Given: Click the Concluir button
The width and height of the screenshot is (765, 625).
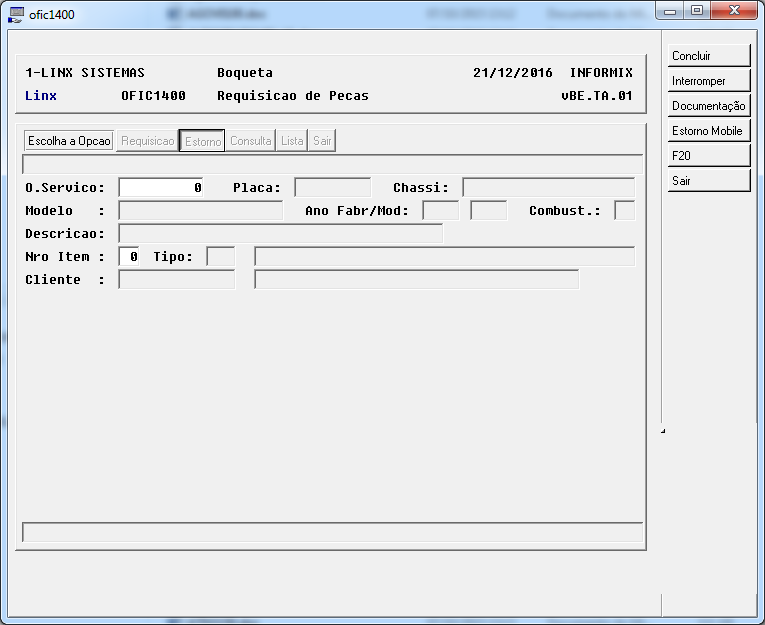Looking at the screenshot, I should [x=708, y=56].
